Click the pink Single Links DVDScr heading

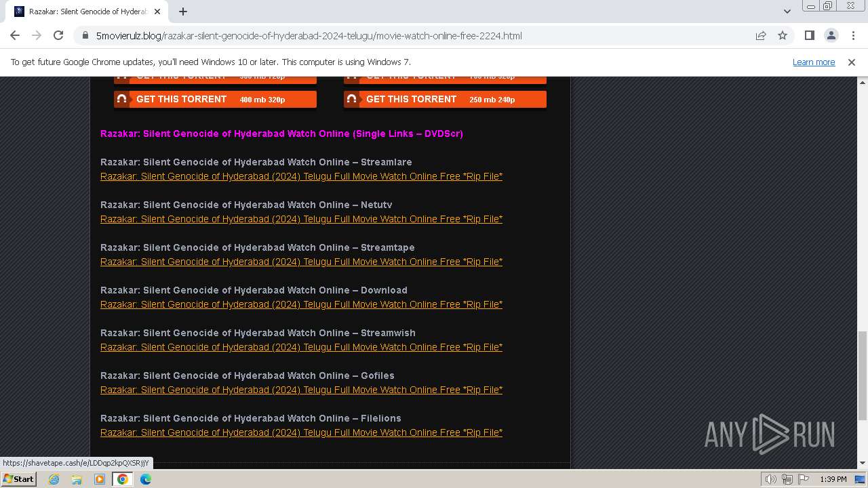point(281,134)
